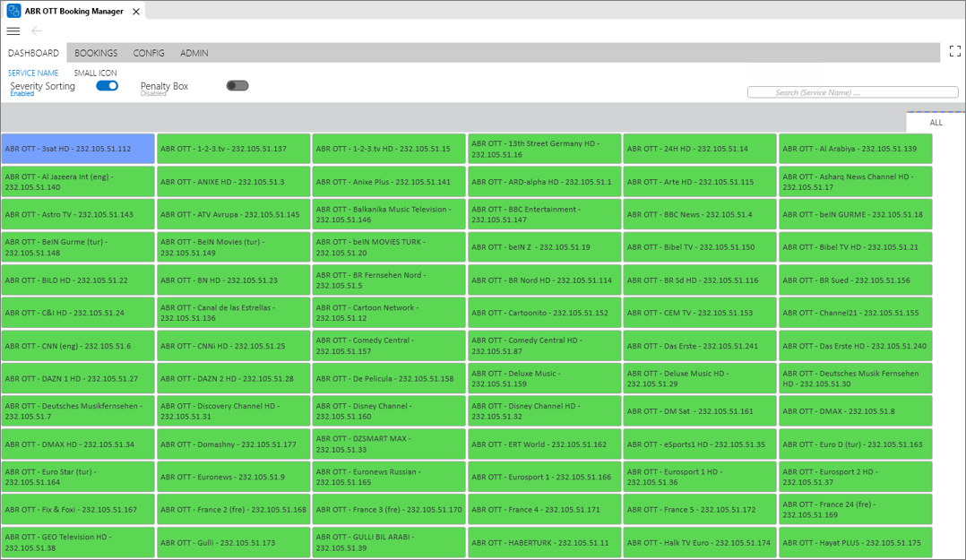The height and width of the screenshot is (560, 966).
Task: Select the Comedy Central HD tile
Action: coord(545,346)
